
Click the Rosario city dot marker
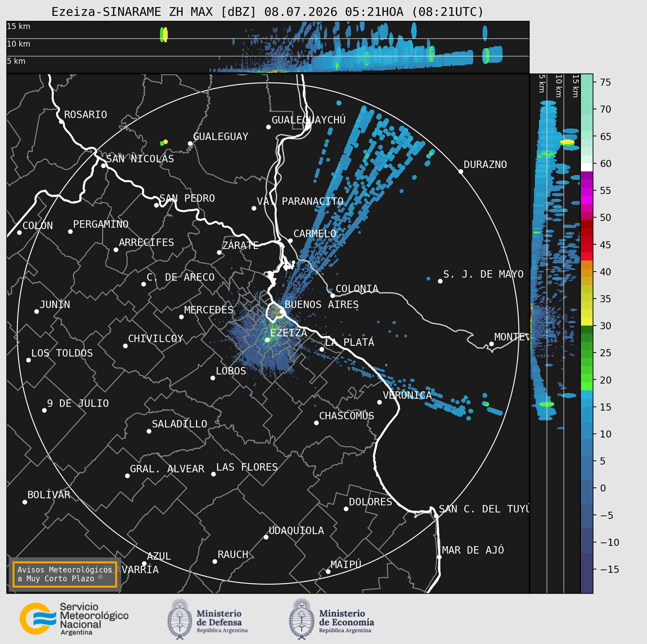(x=61, y=121)
